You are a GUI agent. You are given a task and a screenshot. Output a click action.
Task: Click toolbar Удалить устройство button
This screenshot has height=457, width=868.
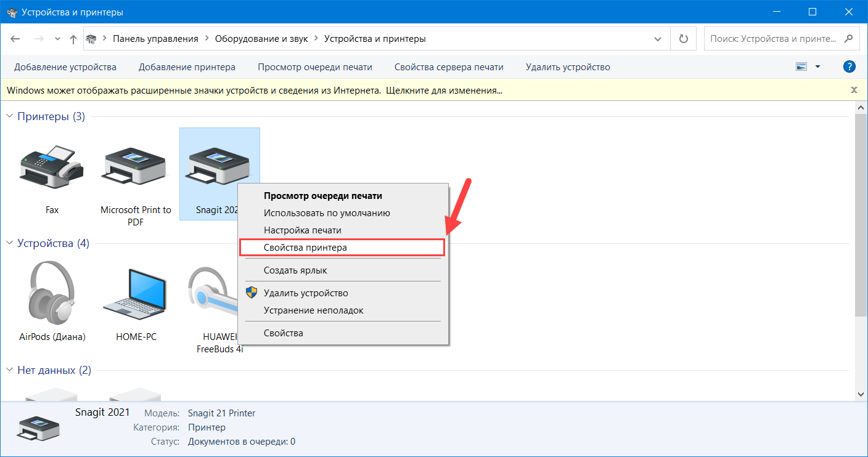(x=568, y=67)
